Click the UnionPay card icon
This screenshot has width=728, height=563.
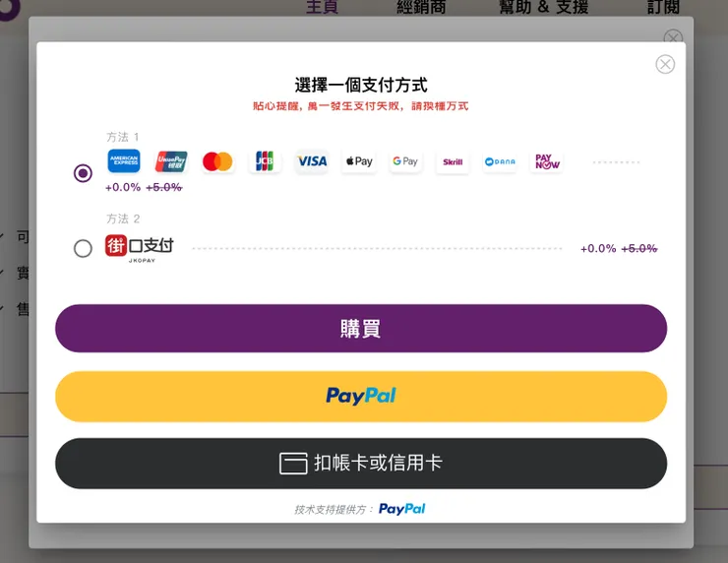[171, 161]
